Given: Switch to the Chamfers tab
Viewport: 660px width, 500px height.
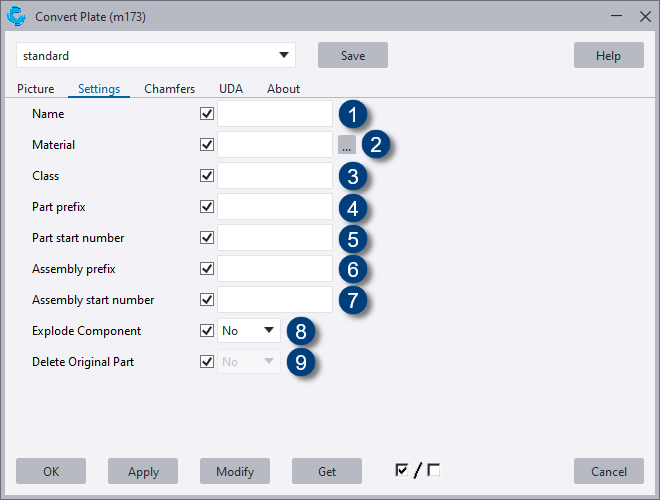Looking at the screenshot, I should (x=170, y=89).
